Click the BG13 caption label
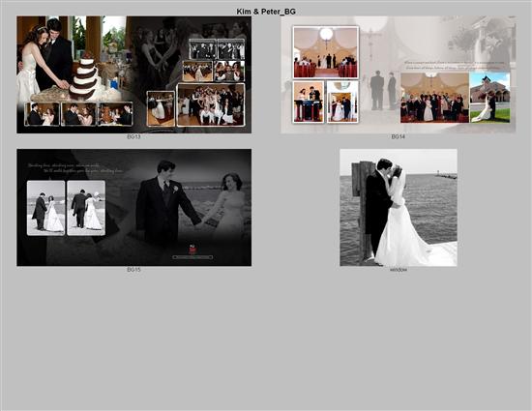This screenshot has width=532, height=411. click(133, 136)
